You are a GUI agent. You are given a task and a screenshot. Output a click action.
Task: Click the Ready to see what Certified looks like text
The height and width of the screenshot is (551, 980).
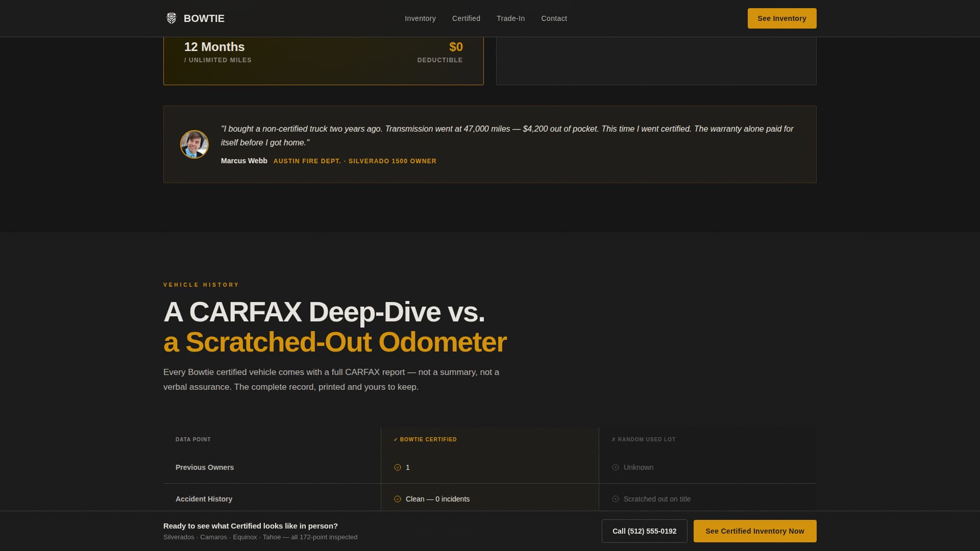click(x=251, y=526)
